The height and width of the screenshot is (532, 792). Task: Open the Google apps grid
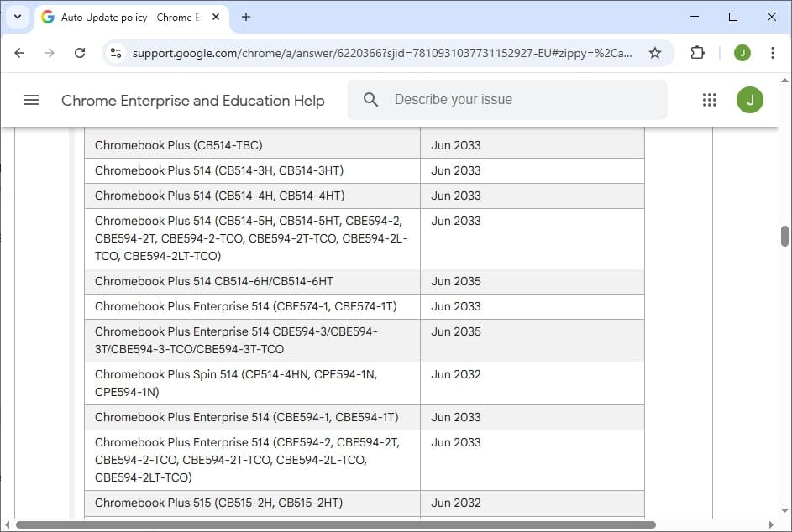pyautogui.click(x=710, y=100)
